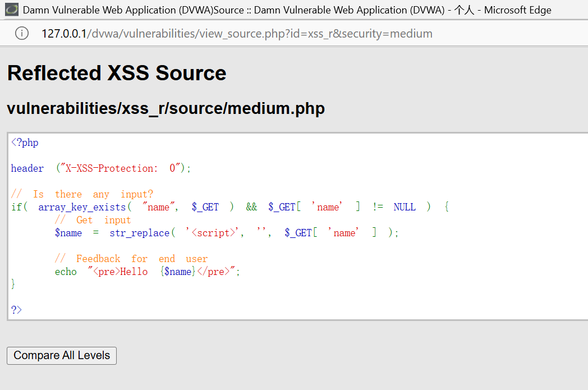The image size is (588, 390).
Task: Click the vulnerabilities/xss_r/source/medium.php subtitle
Action: [166, 108]
